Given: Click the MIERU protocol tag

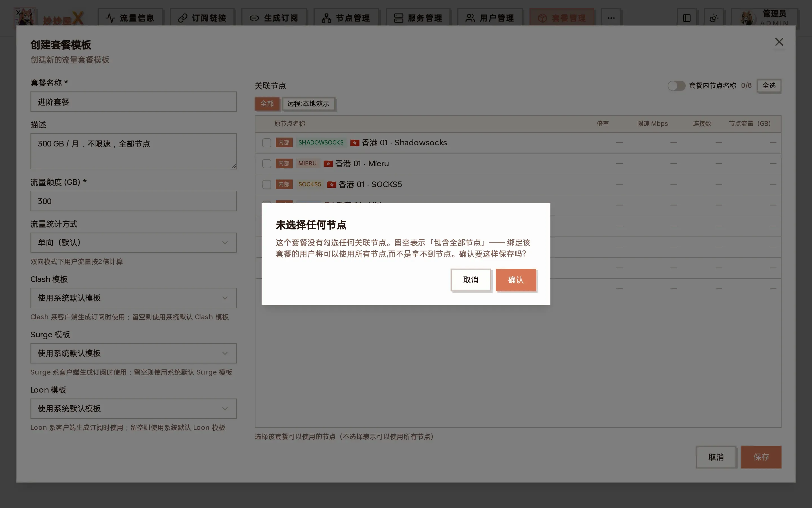Looking at the screenshot, I should pos(307,163).
